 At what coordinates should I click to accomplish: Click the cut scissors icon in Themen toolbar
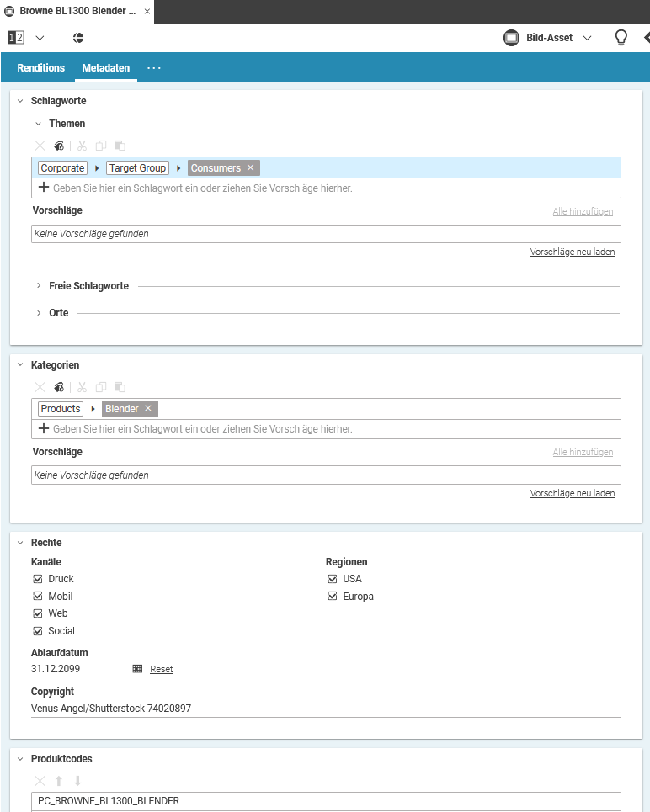tap(82, 146)
